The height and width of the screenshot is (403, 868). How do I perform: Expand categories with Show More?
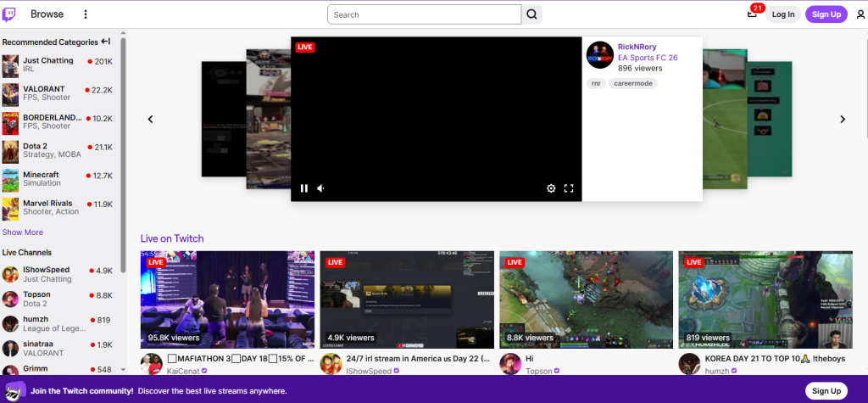click(23, 232)
